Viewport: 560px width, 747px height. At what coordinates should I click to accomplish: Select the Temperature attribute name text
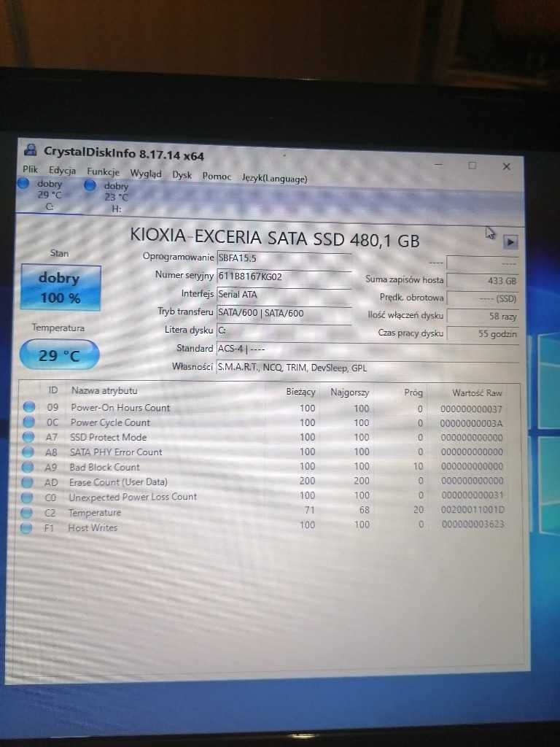point(95,512)
